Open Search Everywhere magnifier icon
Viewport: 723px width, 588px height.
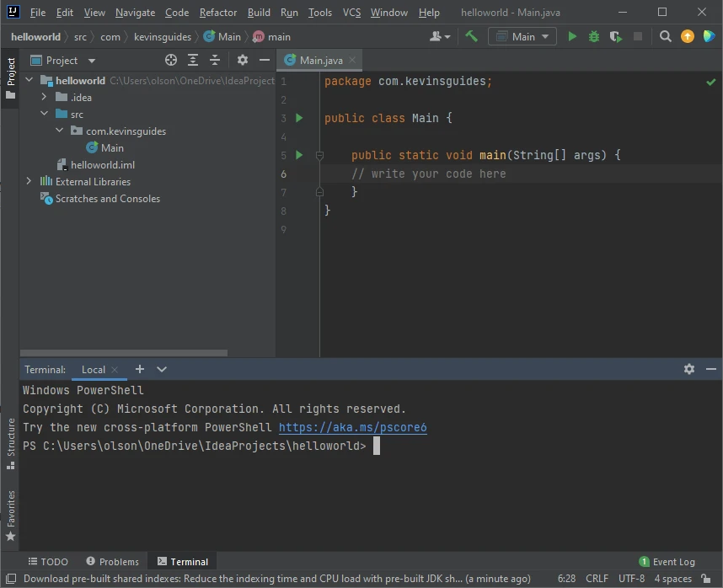665,36
